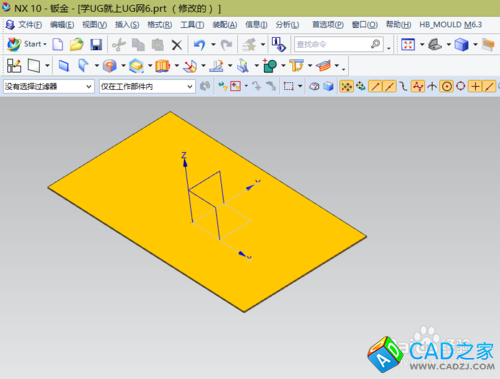Click the Undo arrow icon
Viewport: 500px width, 379px height.
200,44
